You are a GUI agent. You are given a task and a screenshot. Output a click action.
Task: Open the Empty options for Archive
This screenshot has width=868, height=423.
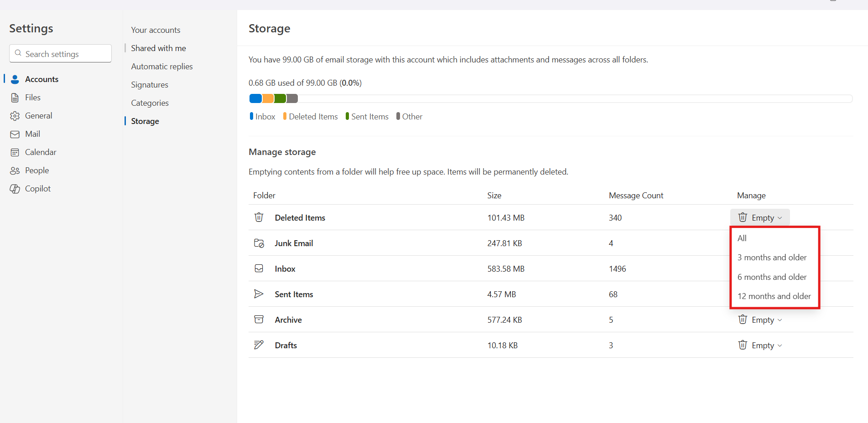pyautogui.click(x=760, y=320)
